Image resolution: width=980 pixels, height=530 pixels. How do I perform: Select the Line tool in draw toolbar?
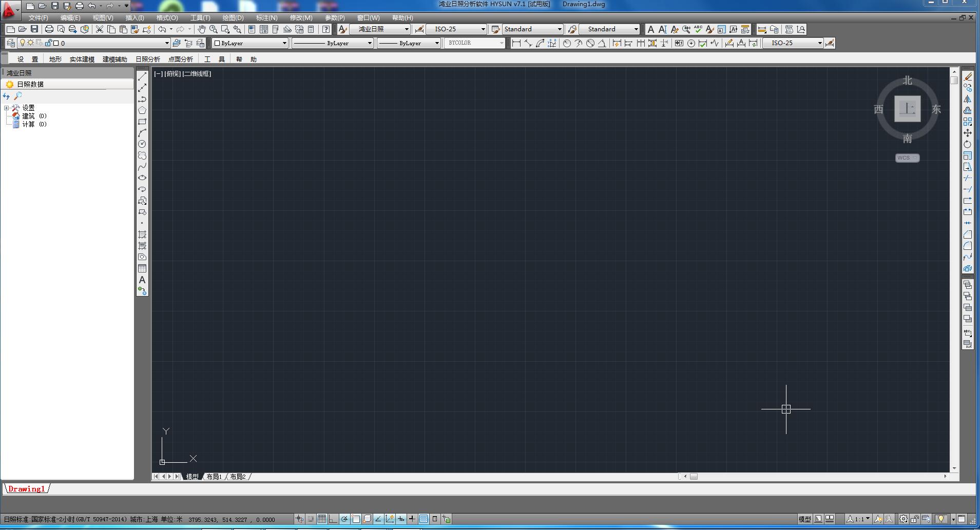click(142, 76)
